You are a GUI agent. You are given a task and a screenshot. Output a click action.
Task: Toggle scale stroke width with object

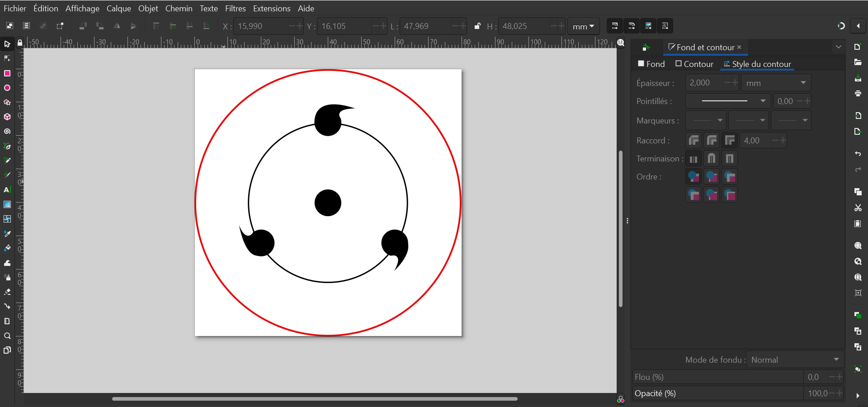tap(614, 26)
